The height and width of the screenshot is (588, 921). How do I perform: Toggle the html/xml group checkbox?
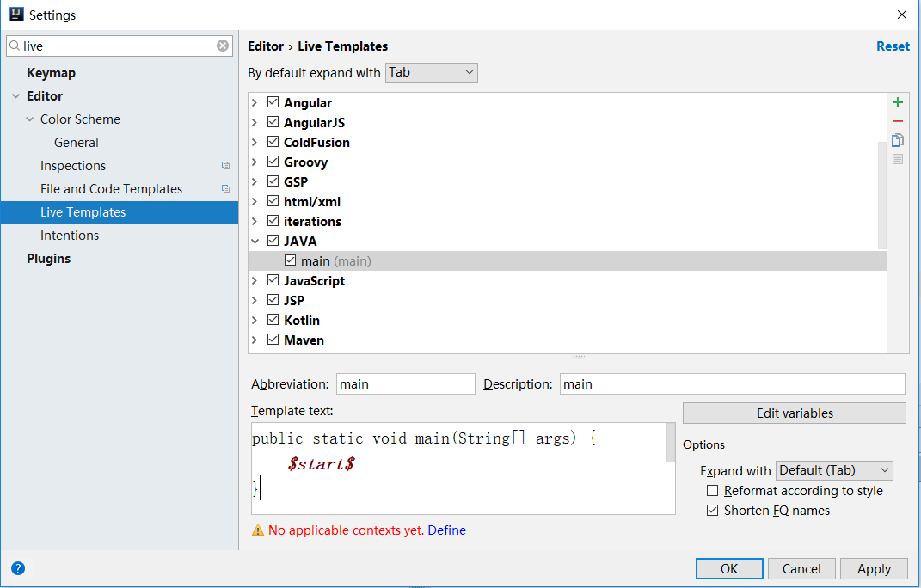[273, 201]
